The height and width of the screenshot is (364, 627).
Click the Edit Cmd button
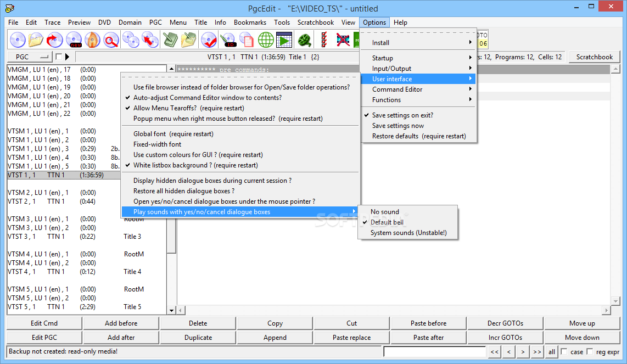point(44,323)
